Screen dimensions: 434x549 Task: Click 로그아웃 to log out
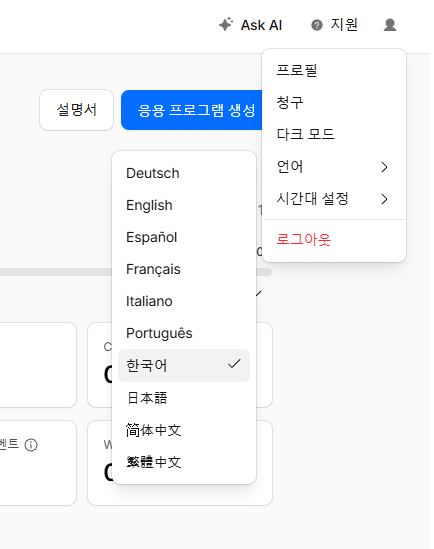(334, 240)
